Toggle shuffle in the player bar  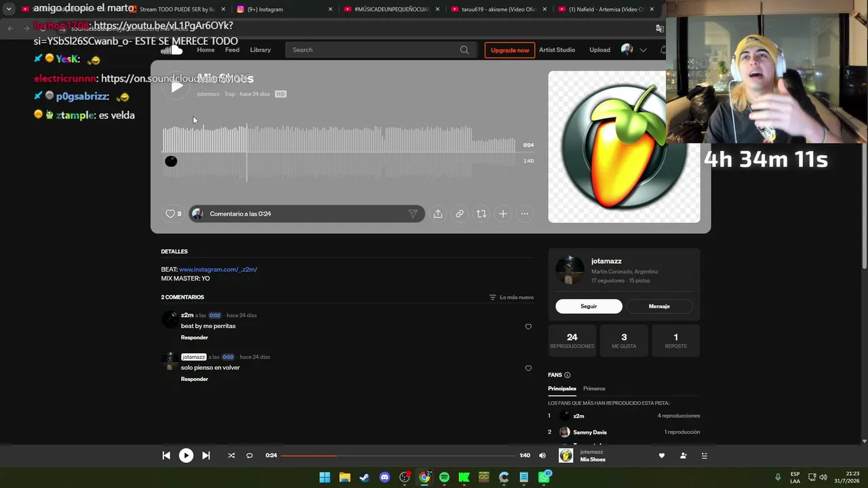click(231, 455)
